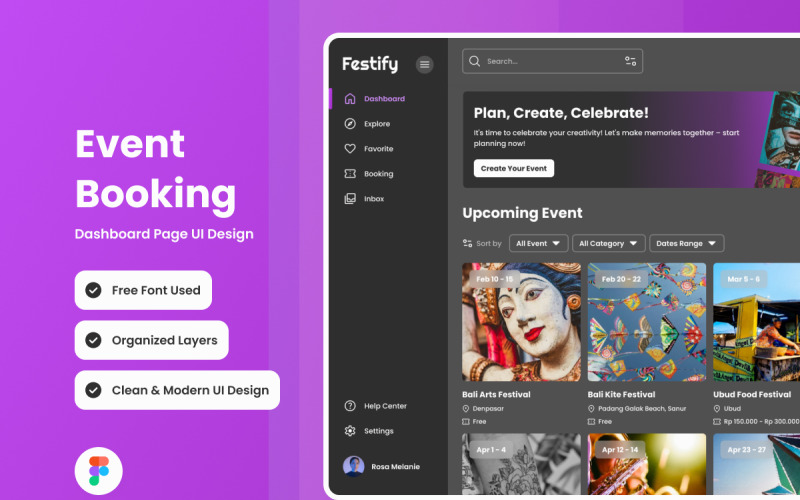800x500 pixels.
Task: Open Settings gear icon in sidebar
Action: coord(350,431)
